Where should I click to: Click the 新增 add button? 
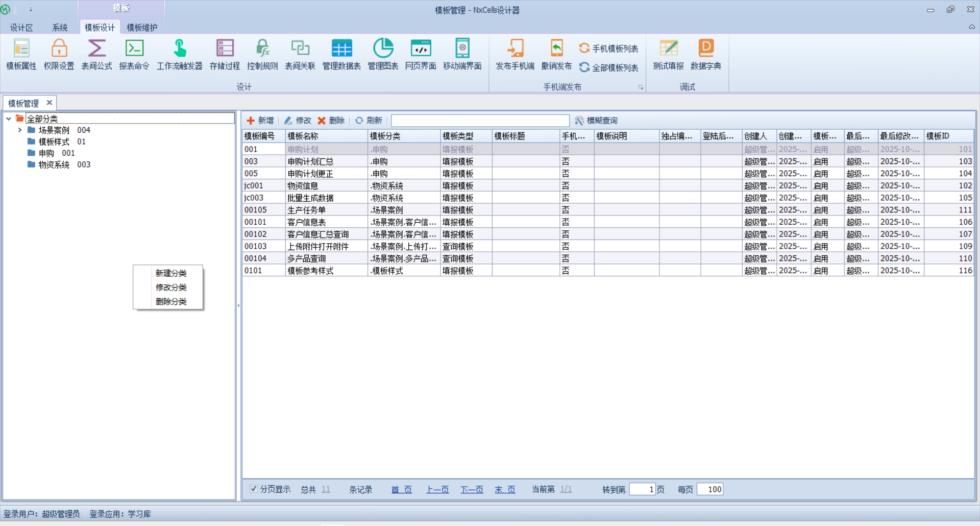(260, 121)
